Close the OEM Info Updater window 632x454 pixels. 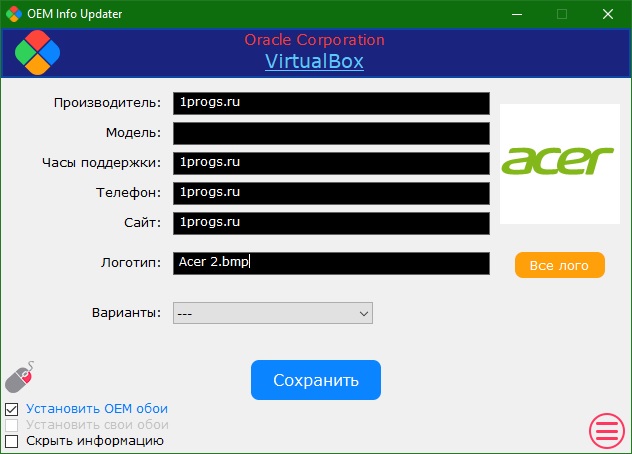point(608,14)
